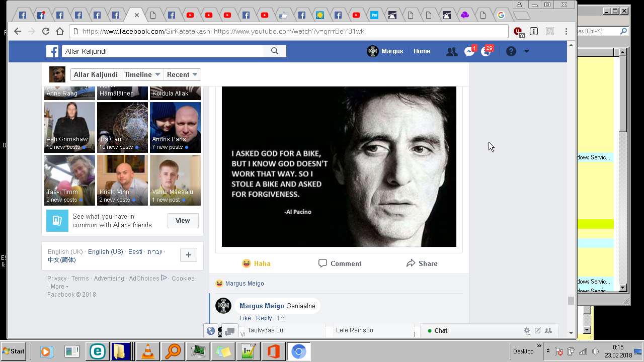
Task: Share the Al Pacino quote post
Action: (x=422, y=263)
